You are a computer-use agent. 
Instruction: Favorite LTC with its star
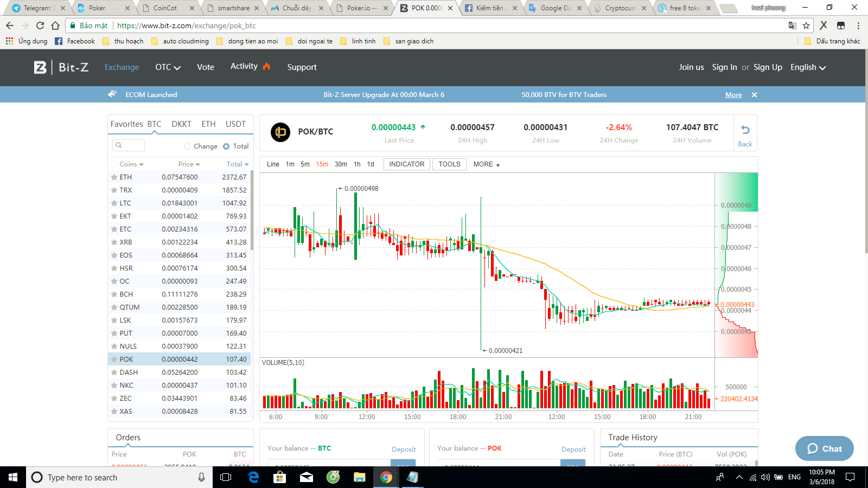pos(114,203)
